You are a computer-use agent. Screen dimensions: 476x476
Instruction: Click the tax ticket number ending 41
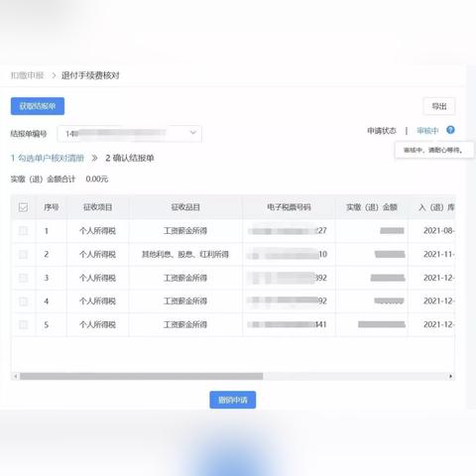click(x=288, y=324)
